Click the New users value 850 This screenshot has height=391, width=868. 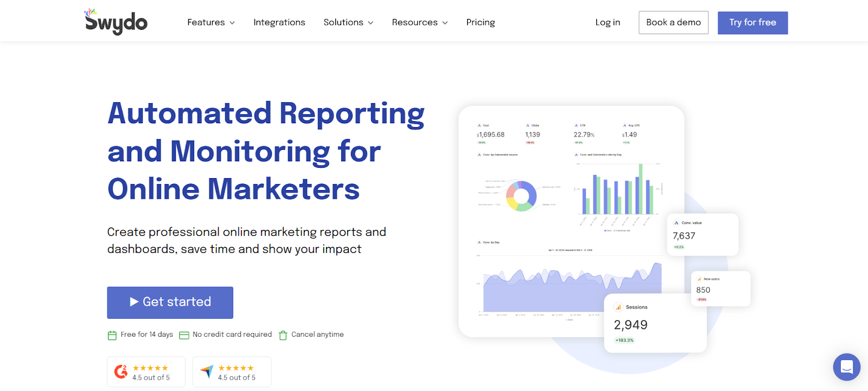[x=703, y=290]
